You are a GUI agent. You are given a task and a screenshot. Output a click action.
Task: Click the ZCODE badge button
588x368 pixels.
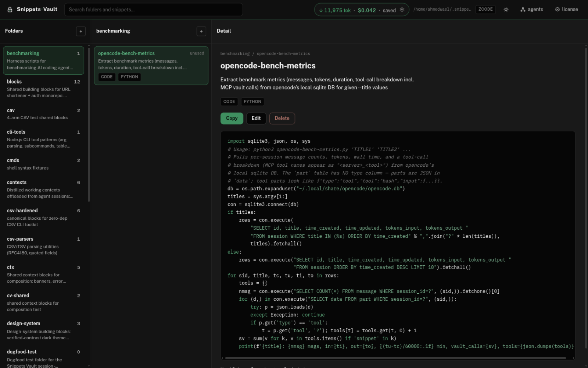coord(485,10)
